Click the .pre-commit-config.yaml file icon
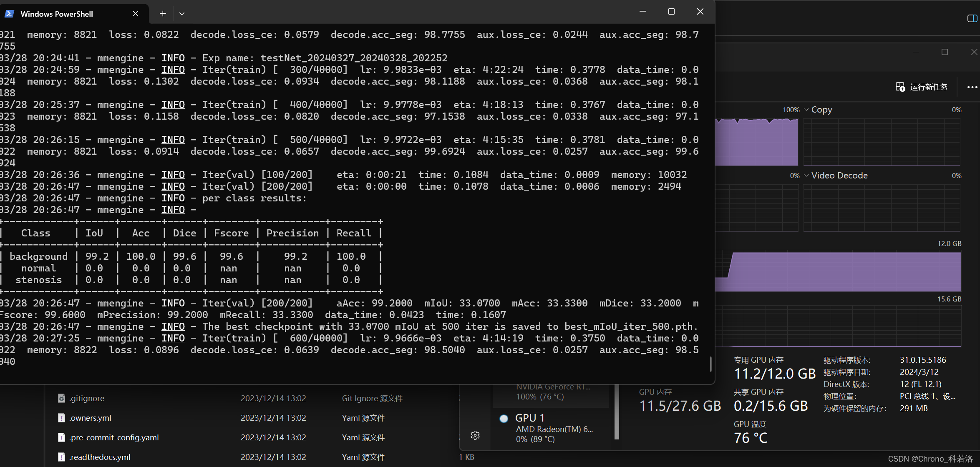The height and width of the screenshot is (467, 980). pos(61,437)
